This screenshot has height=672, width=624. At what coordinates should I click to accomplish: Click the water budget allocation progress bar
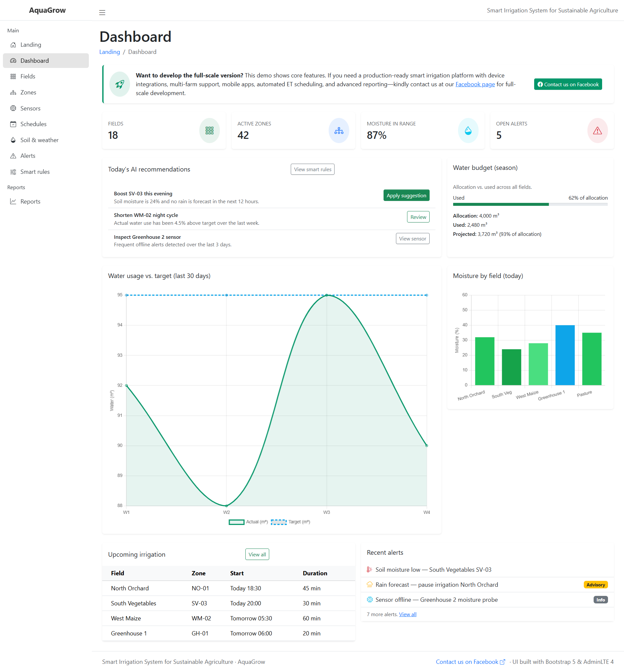coord(530,204)
